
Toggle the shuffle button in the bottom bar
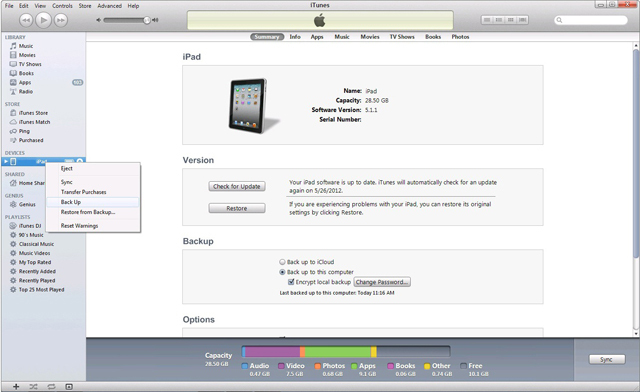click(33, 386)
